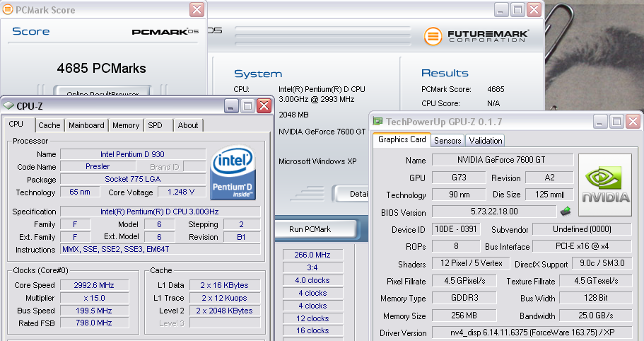Click the NVIDIA logo in GPU-Z
The height and width of the screenshot is (341, 644).
(605, 185)
